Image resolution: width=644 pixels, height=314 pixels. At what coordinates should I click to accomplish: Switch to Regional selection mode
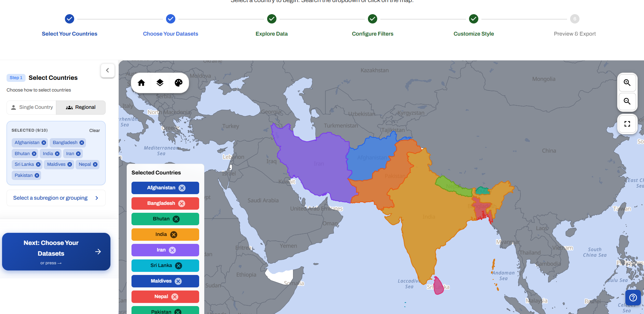(x=81, y=107)
